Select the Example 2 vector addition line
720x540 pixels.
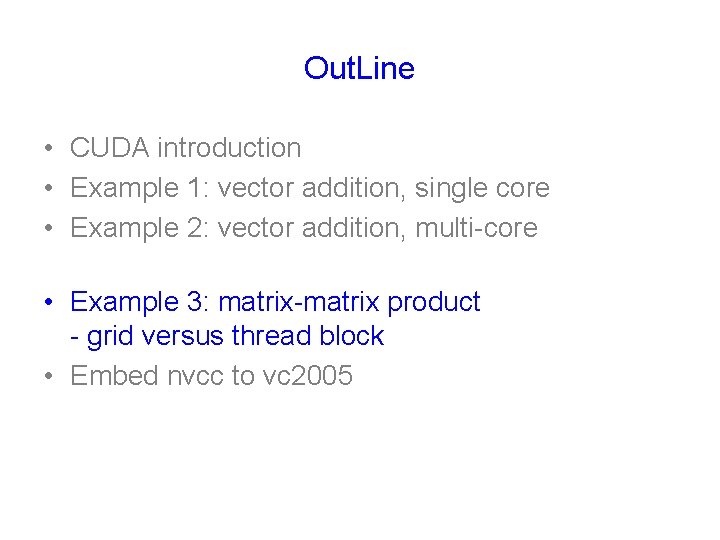[304, 228]
